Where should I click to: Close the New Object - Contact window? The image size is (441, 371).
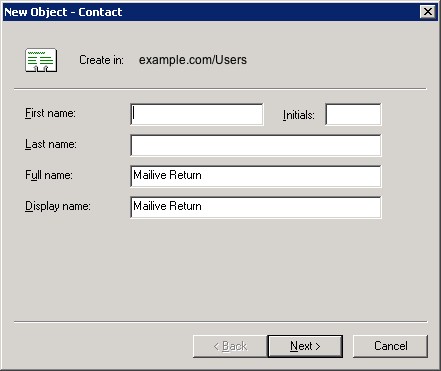coord(428,12)
